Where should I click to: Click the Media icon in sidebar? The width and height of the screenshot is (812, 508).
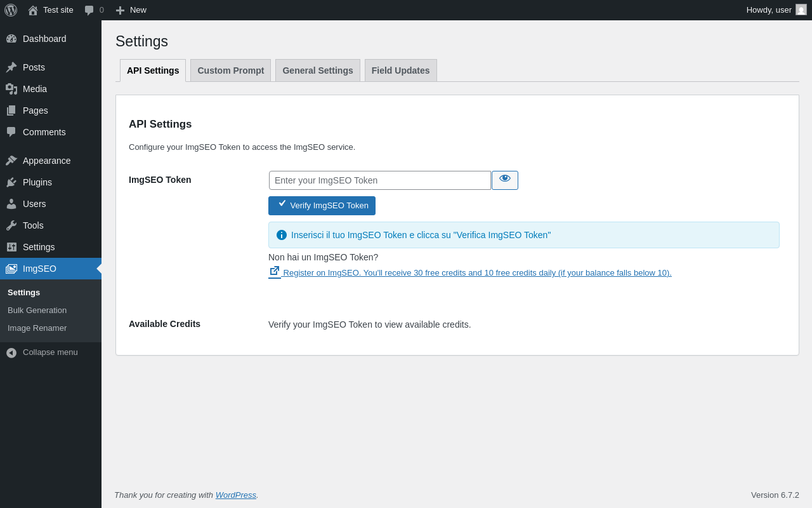[x=11, y=89]
